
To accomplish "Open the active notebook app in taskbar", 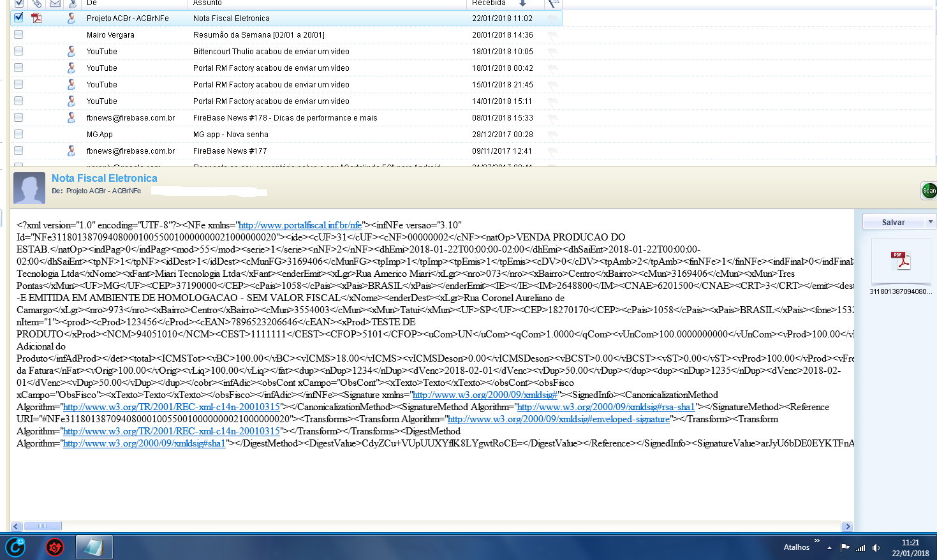I will point(94,547).
